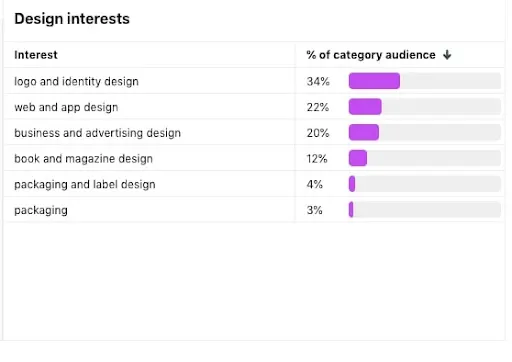
Task: Open the book and magazine design interest
Action: pyautogui.click(x=83, y=159)
